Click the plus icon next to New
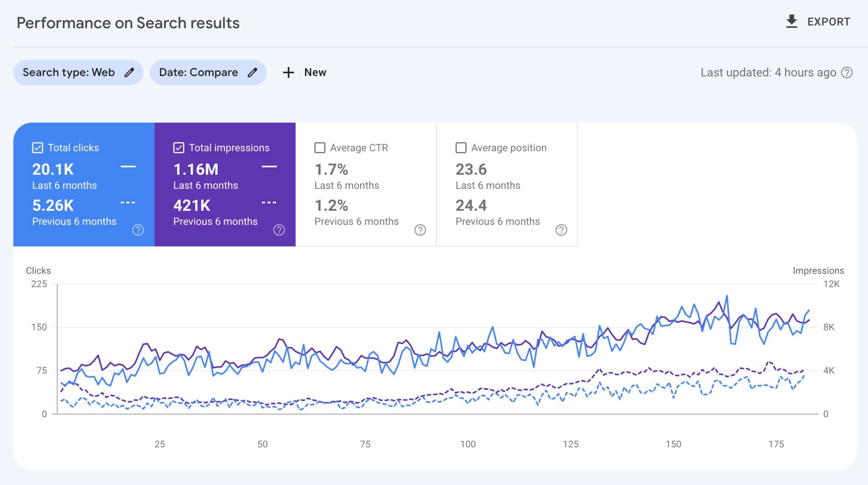The width and height of the screenshot is (868, 485). click(x=288, y=72)
